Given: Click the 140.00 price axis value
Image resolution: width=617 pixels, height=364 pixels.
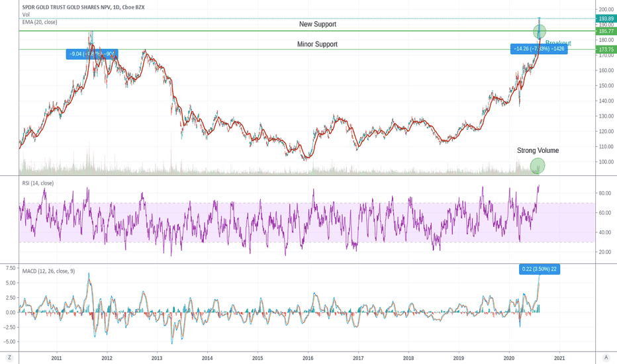Looking at the screenshot, I should (606, 101).
